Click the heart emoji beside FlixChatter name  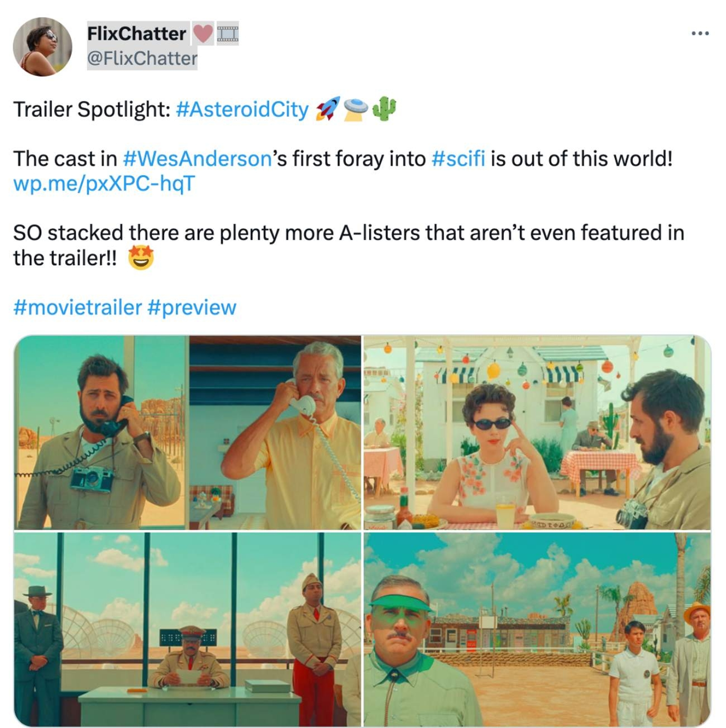pyautogui.click(x=203, y=33)
